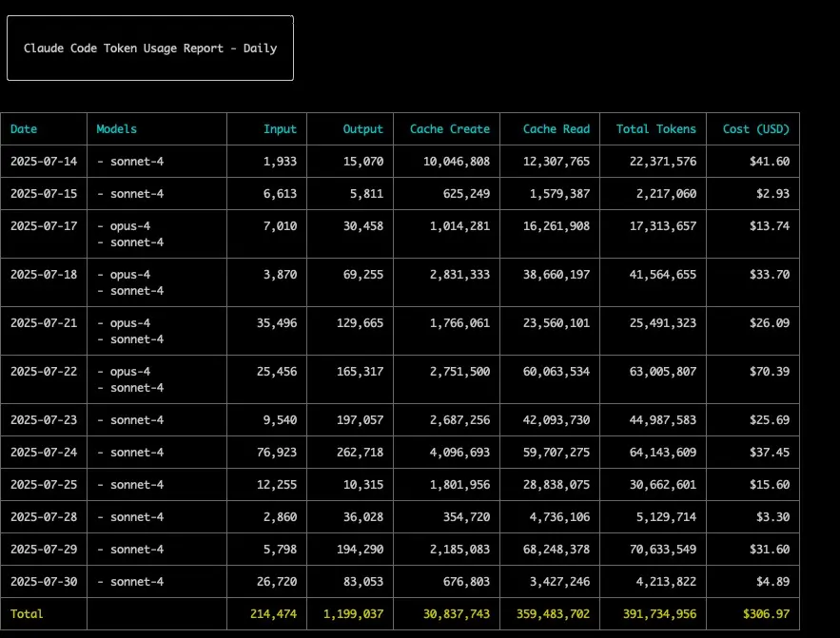Select the date "2025-07-21"
This screenshot has height=638, width=840.
click(x=44, y=322)
